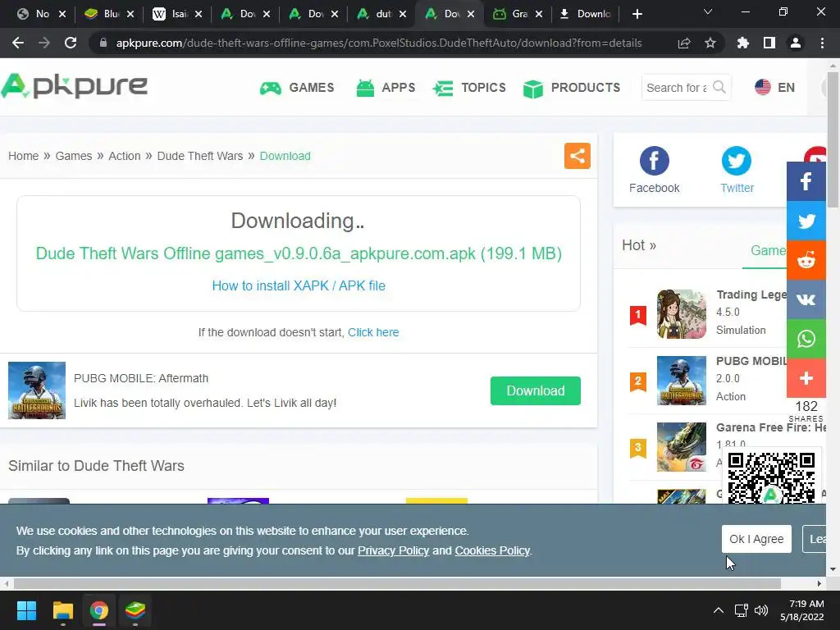Share via floating Reddit button
The width and height of the screenshot is (840, 630).
point(806,260)
